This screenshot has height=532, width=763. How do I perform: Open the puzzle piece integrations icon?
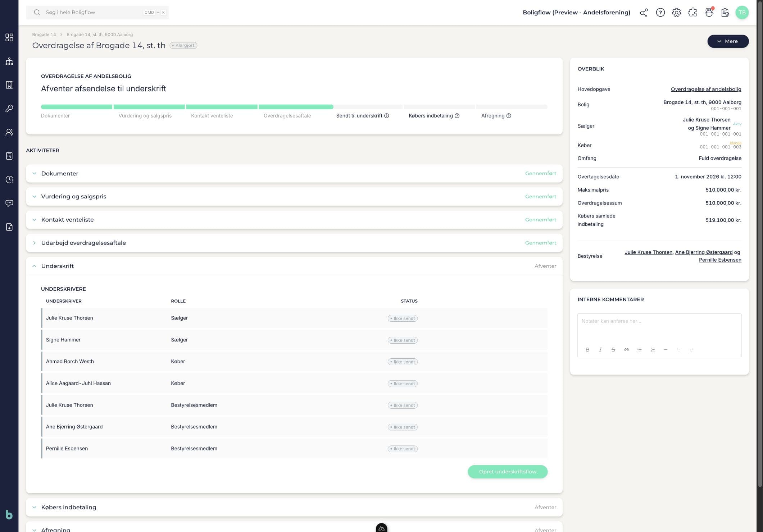(692, 13)
